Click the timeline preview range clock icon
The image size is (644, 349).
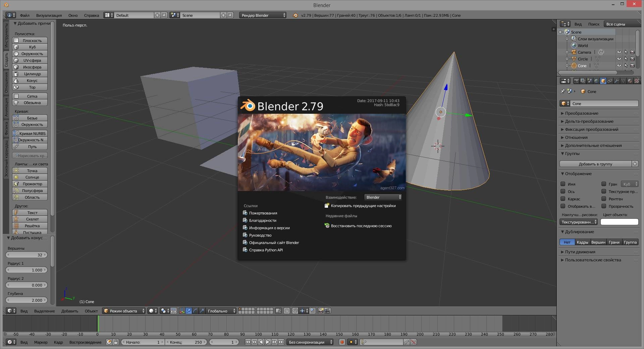pyautogui.click(x=109, y=342)
